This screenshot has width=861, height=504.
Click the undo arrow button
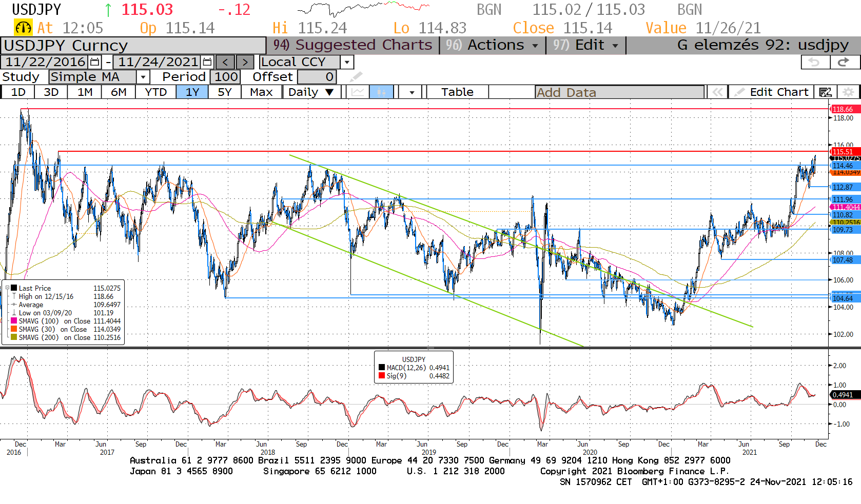815,62
